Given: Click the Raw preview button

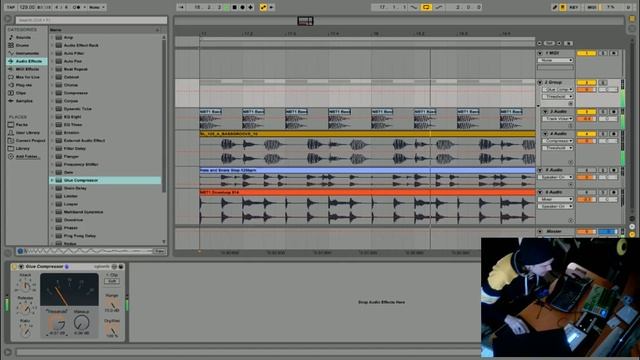Looking at the screenshot, I should click(x=160, y=251).
